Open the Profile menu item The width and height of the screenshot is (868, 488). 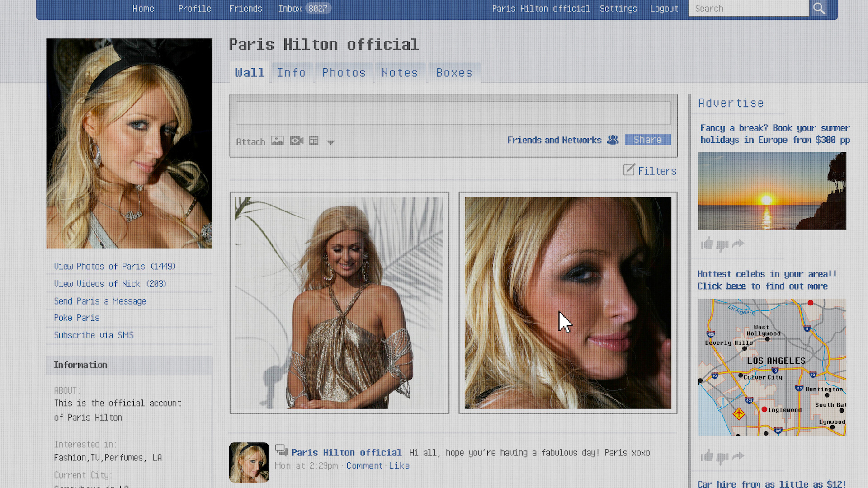[x=194, y=9]
